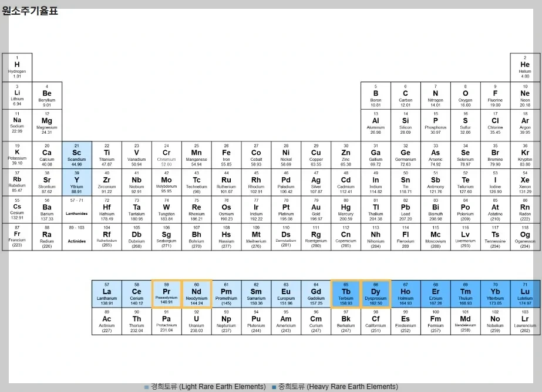Click the outlined Terbium (Tb) cell

(346, 294)
